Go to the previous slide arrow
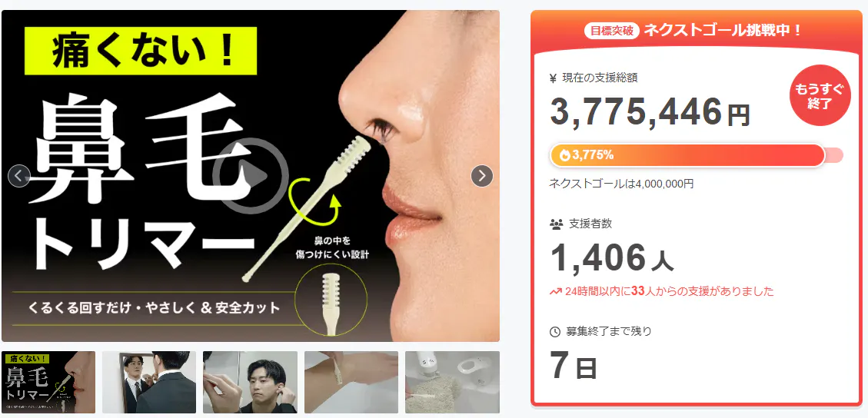 click(19, 176)
